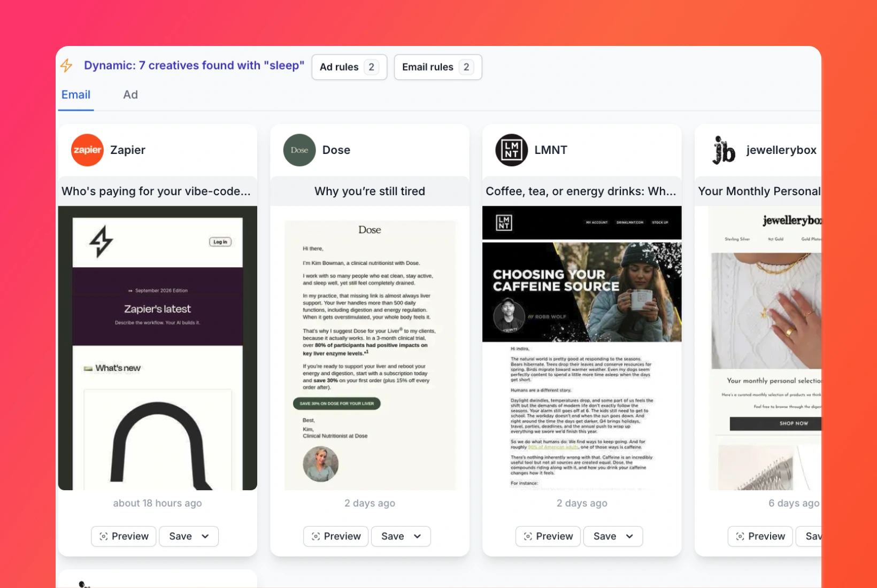Screen dimensions: 877x588
Task: Switch to the Ad tab
Action: (130, 95)
